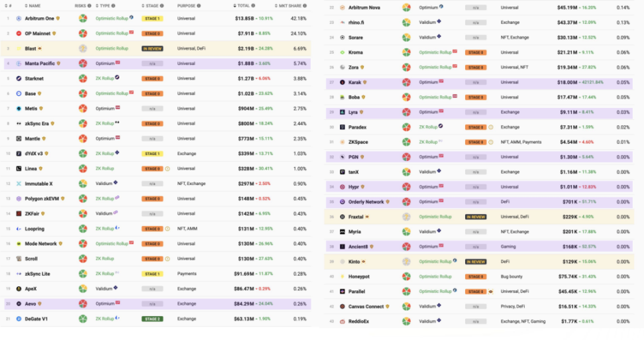Sort the table by TOTAL column
Viewport: 644px width, 340px height.
(244, 5)
